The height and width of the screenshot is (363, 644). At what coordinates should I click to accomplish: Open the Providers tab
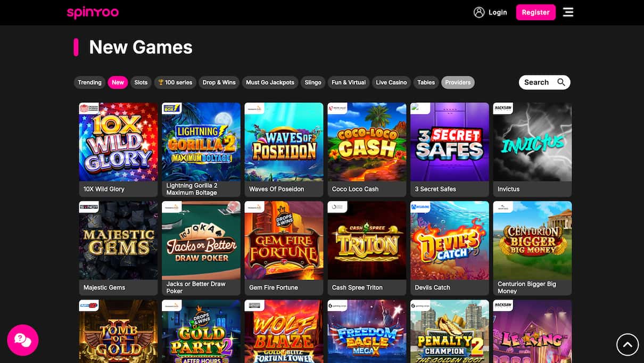tap(458, 82)
